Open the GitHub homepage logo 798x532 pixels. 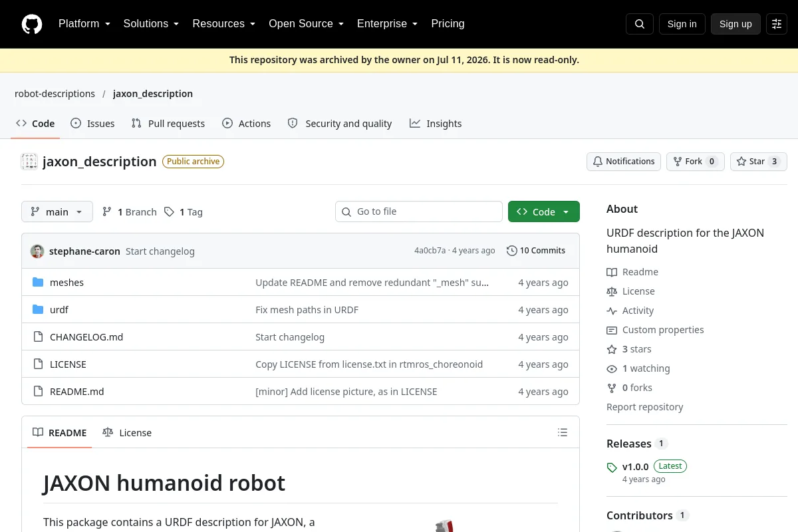32,24
